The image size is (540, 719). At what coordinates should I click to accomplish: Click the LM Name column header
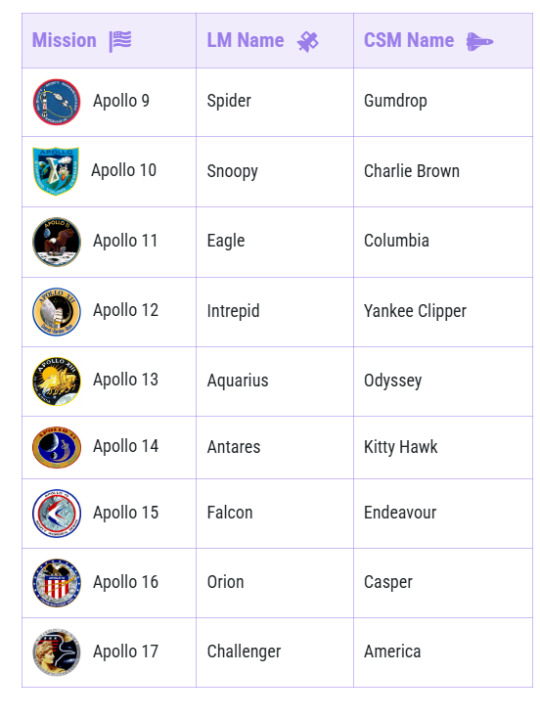pyautogui.click(x=275, y=41)
